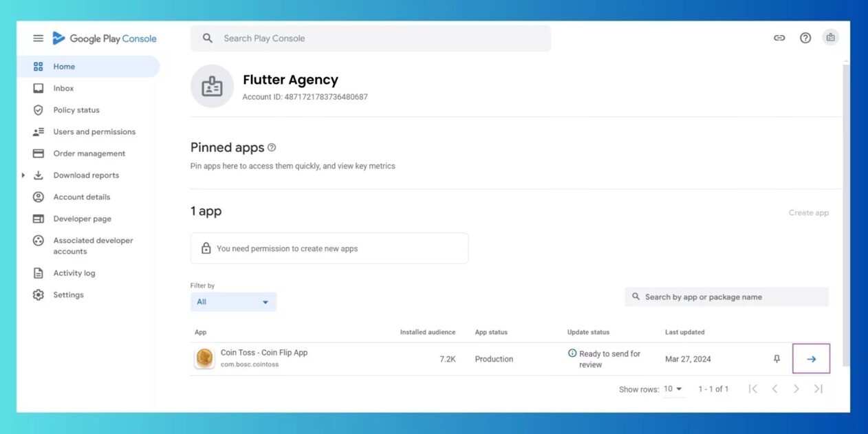Click the Google Play Console logo
This screenshot has height=434, width=868.
click(105, 39)
